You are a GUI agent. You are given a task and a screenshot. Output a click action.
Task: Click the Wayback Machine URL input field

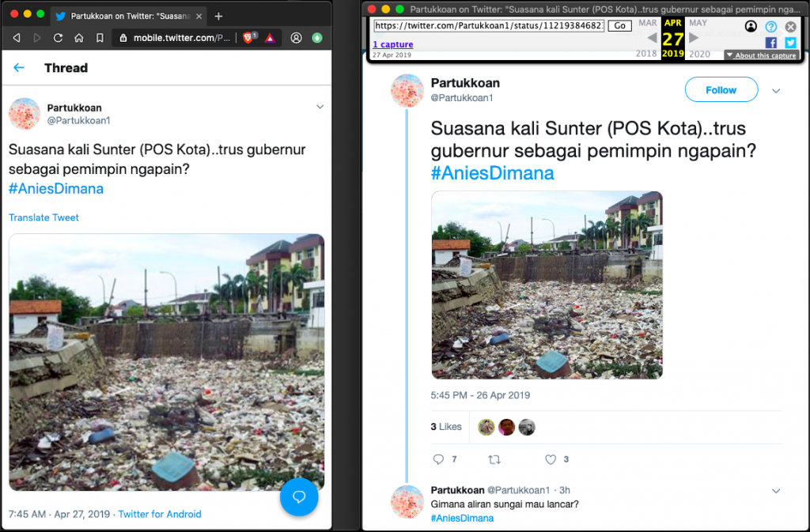pos(490,26)
